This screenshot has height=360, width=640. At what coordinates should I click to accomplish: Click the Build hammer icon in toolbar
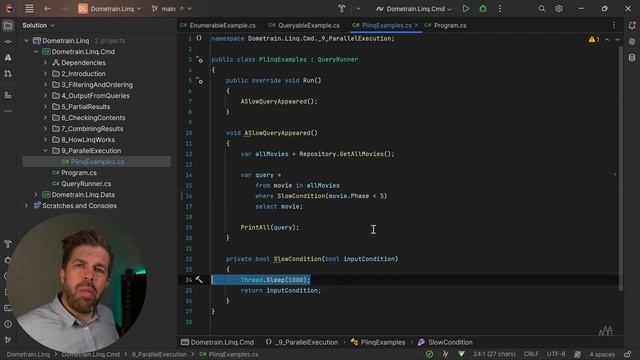342,9
